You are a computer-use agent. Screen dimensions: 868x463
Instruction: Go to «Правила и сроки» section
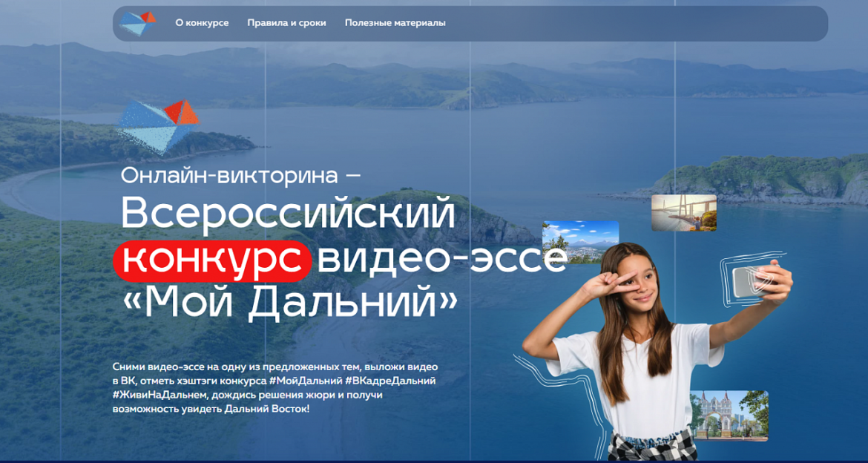[286, 23]
